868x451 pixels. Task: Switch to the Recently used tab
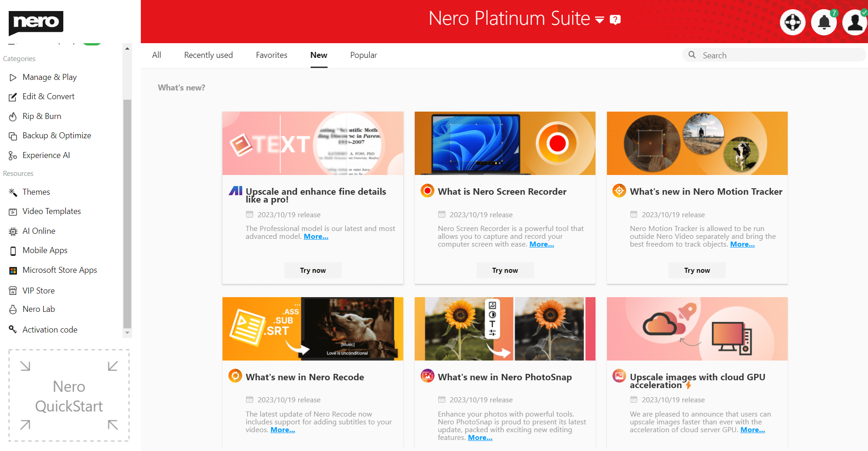click(208, 55)
